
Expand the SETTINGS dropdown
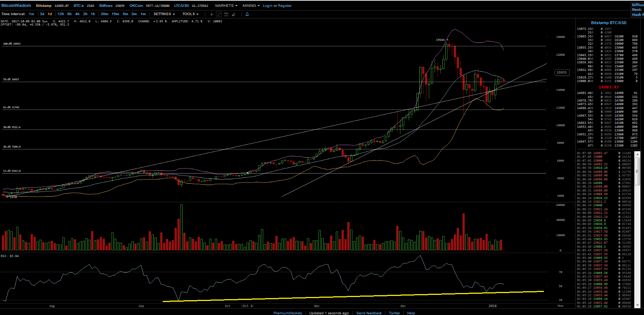pos(164,14)
